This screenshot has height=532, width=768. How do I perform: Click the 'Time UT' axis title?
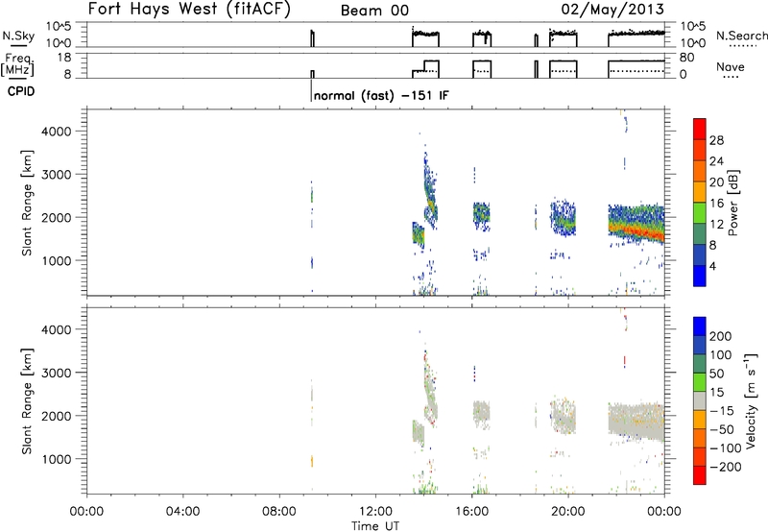click(x=375, y=525)
